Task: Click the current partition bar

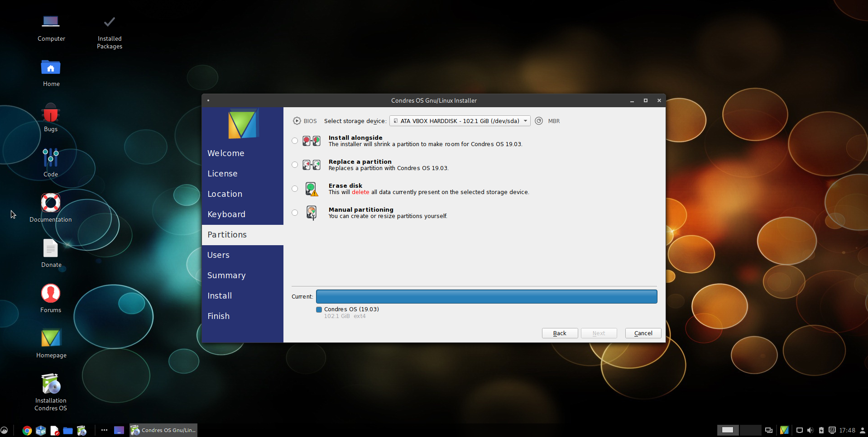Action: 486,297
